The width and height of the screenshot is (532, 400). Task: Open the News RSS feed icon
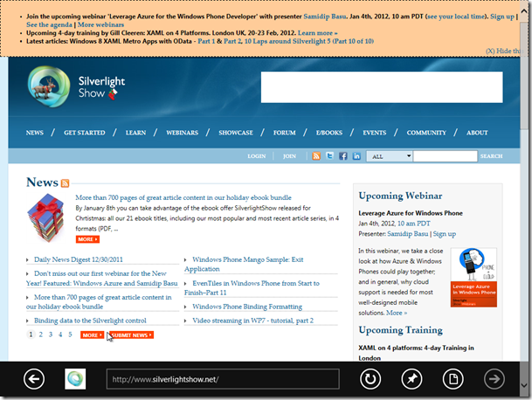point(65,183)
